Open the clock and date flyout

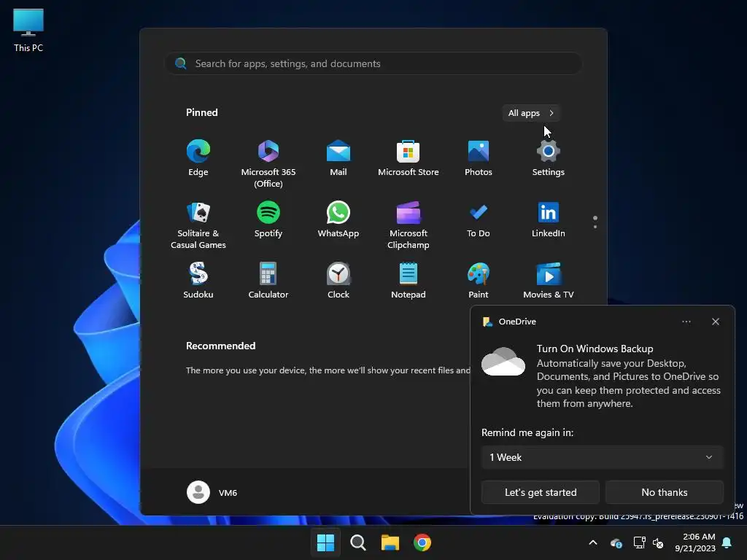(x=695, y=542)
